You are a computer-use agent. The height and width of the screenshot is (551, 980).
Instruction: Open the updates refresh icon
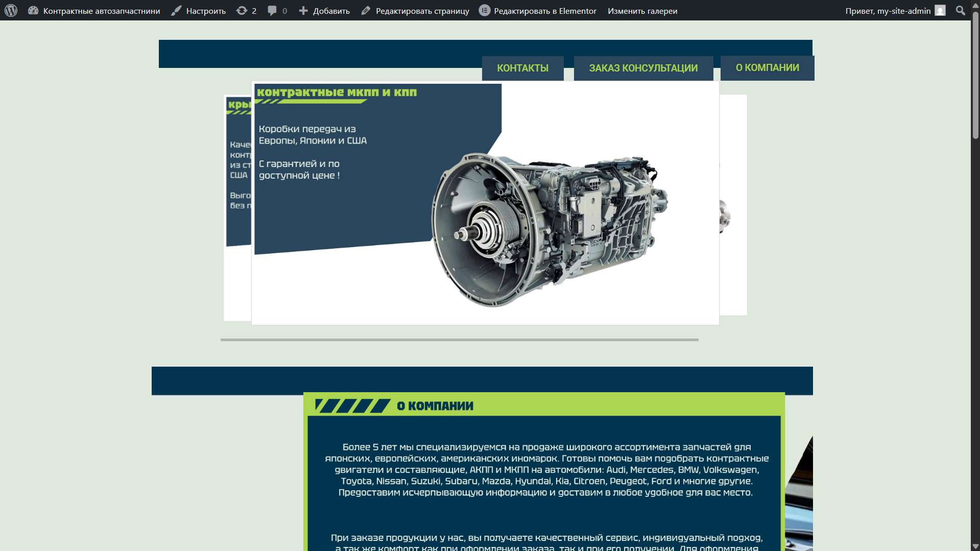click(242, 10)
